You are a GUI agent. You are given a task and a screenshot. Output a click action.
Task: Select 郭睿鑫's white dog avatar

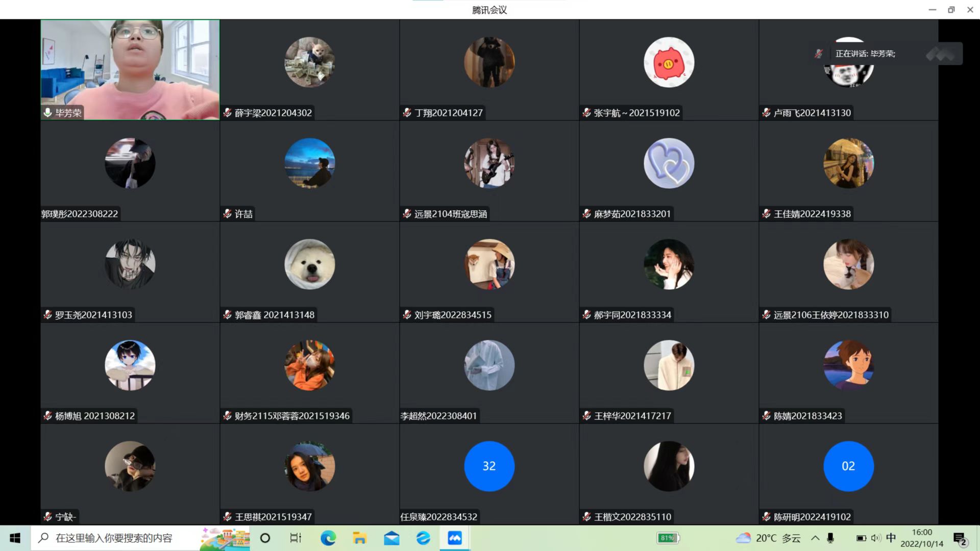point(310,264)
